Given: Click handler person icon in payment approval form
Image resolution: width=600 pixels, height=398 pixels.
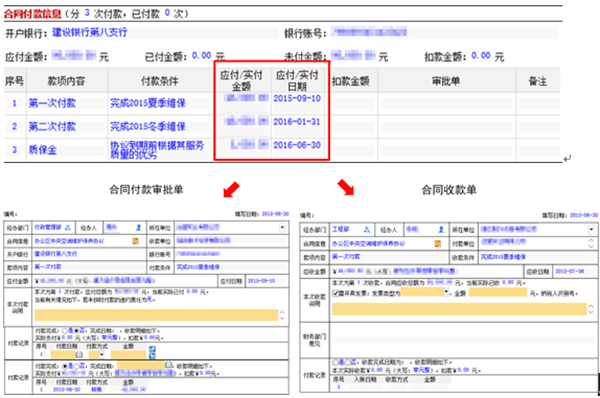Looking at the screenshot, I should click(139, 228).
